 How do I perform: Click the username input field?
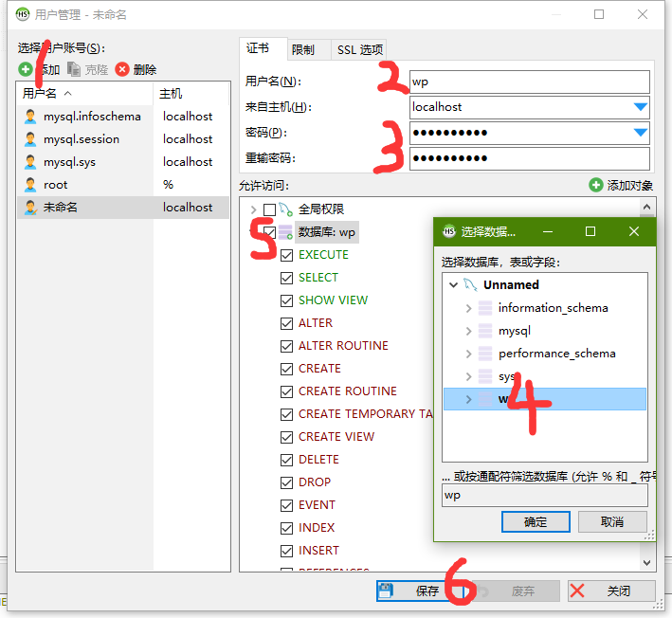pos(529,82)
